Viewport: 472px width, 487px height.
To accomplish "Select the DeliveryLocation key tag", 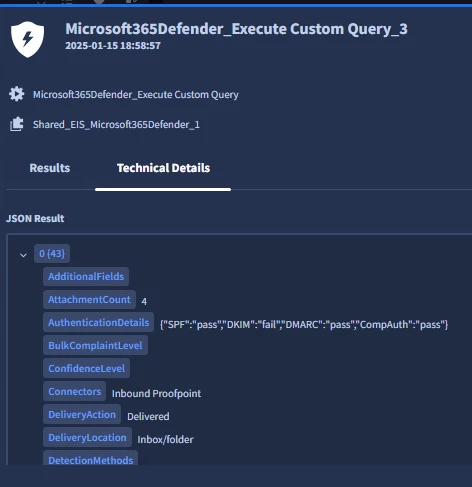I will (87, 437).
